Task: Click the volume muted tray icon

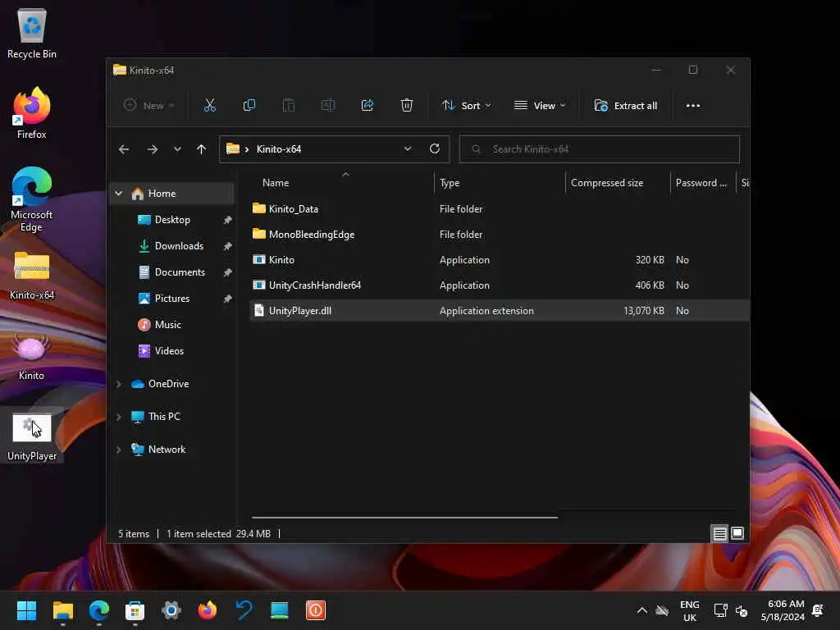Action: click(742, 610)
